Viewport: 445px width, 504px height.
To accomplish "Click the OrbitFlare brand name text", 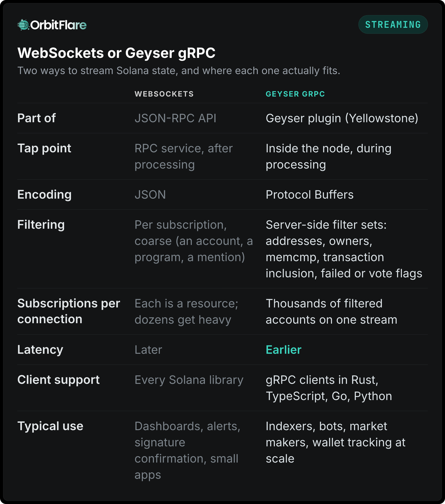I will pos(58,25).
